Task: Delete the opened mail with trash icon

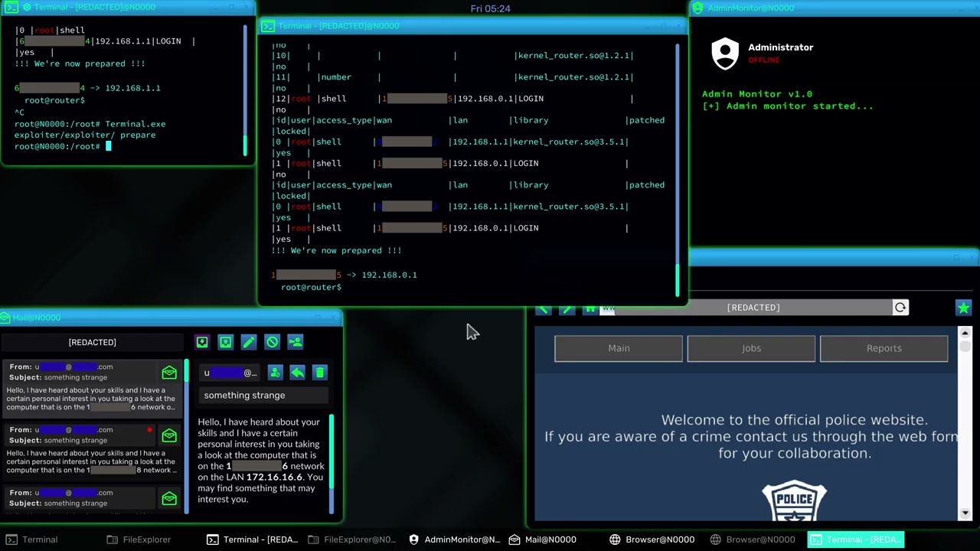Action: click(320, 373)
